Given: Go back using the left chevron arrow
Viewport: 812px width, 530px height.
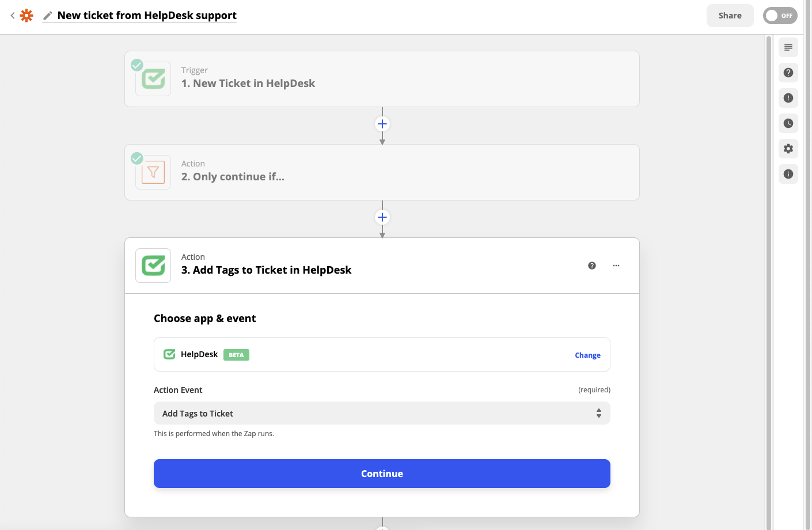Looking at the screenshot, I should coord(12,16).
